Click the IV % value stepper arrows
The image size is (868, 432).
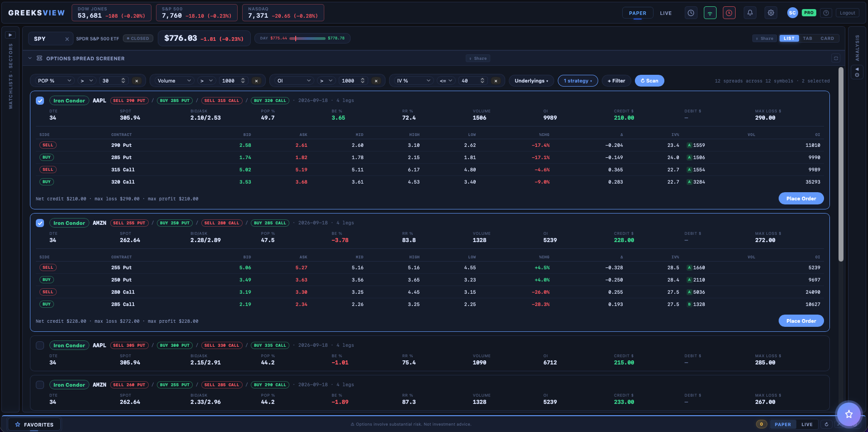tap(482, 81)
